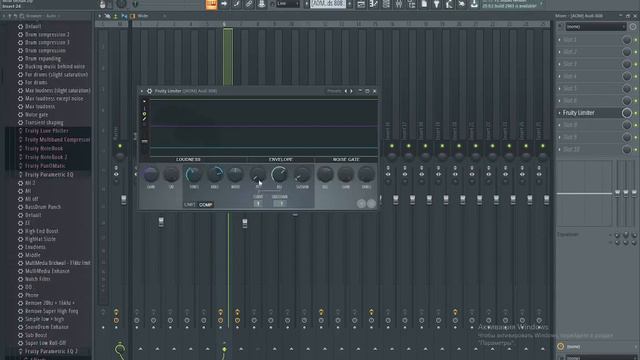The image size is (640, 360).
Task: Select the 'Max loudness' preset
Action: point(40,107)
